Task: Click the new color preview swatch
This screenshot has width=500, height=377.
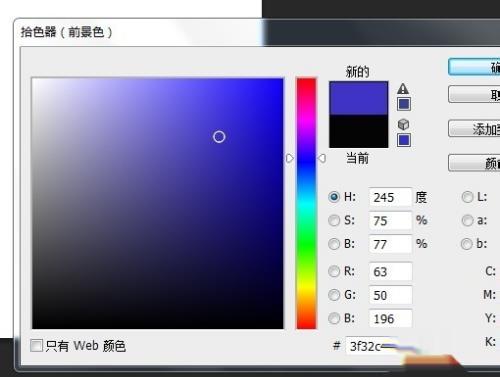Action: (359, 98)
